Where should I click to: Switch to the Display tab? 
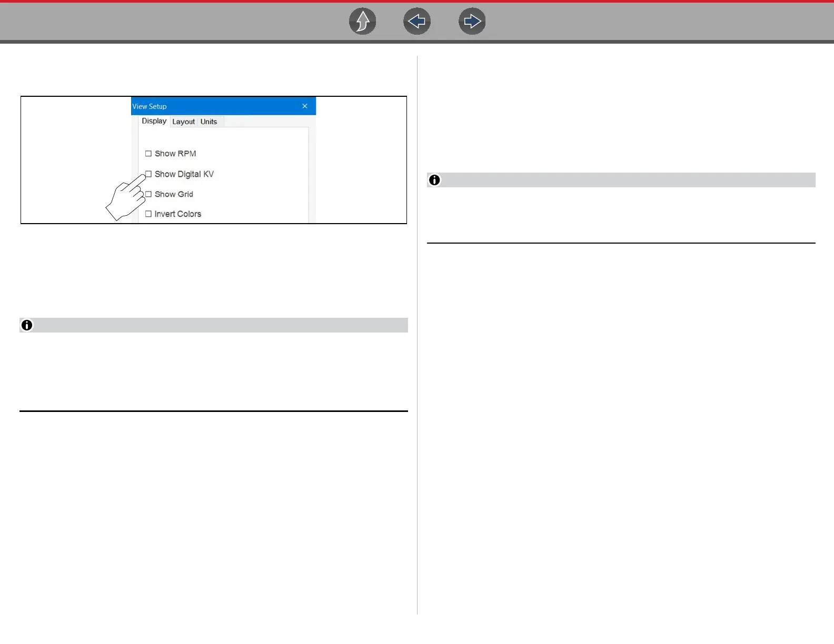tap(154, 121)
